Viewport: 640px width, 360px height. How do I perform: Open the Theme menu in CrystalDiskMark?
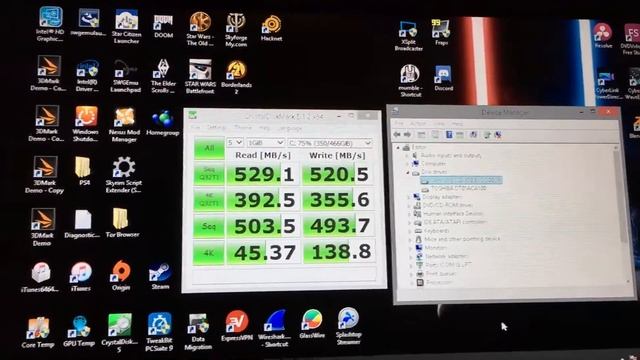[242, 128]
